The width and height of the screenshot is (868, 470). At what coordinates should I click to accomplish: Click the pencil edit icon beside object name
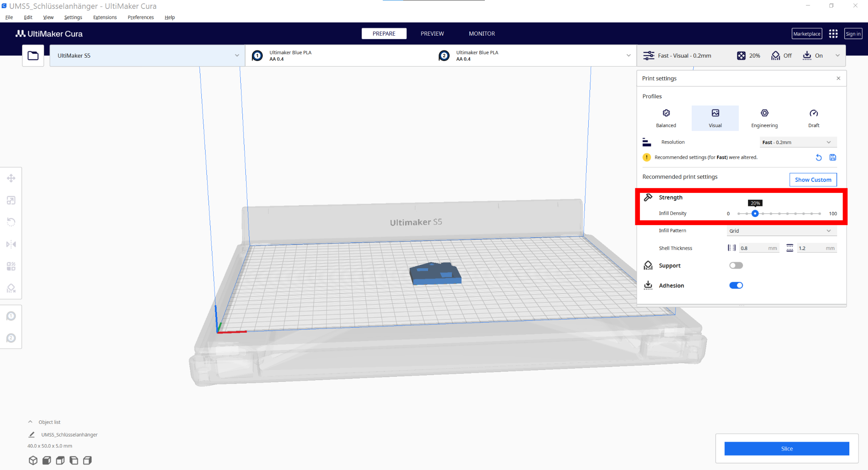[31, 435]
